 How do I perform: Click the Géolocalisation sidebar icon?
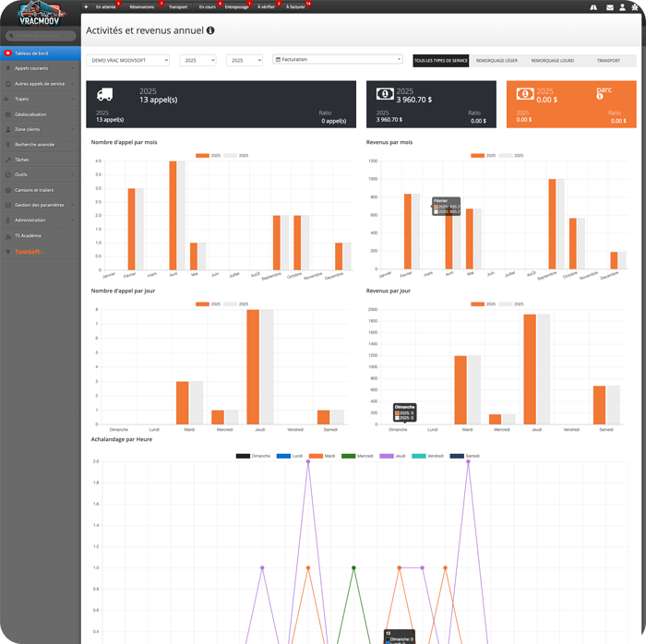click(x=7, y=114)
